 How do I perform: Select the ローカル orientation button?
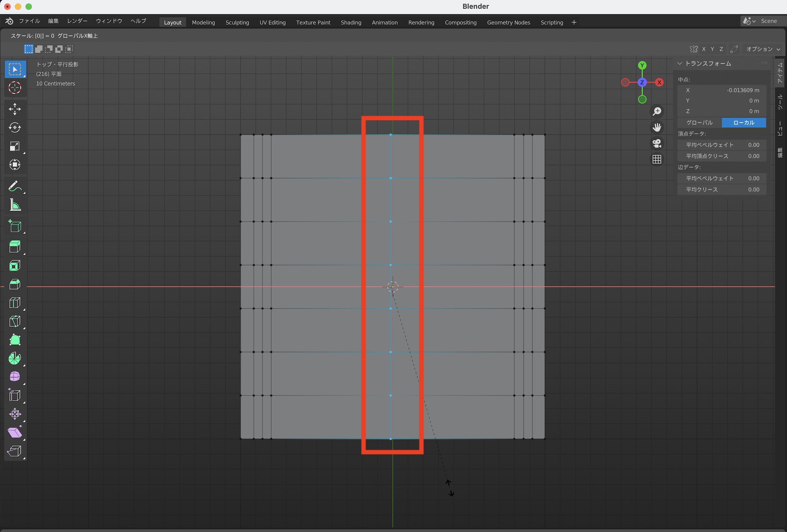pos(744,123)
